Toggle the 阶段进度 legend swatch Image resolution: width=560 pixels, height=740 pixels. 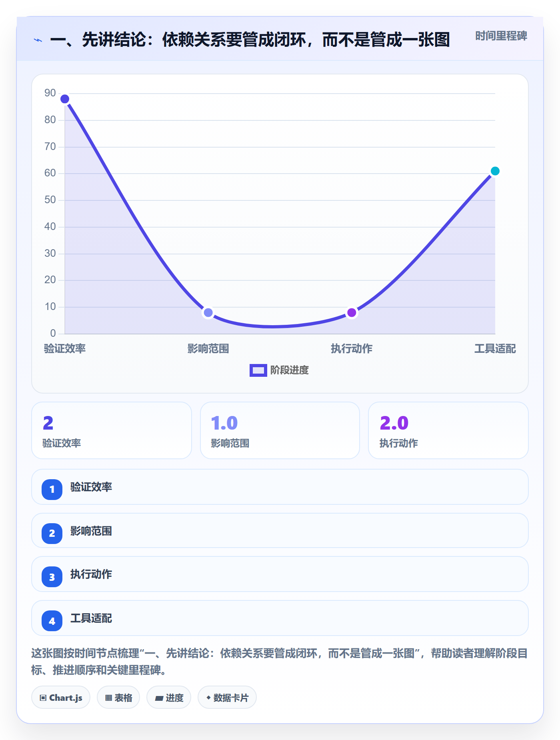click(x=258, y=370)
